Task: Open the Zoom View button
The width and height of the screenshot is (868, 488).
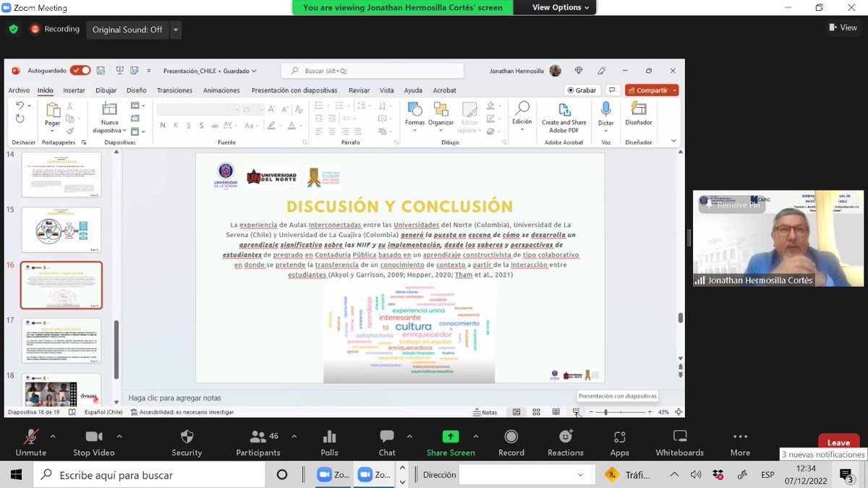Action: 843,27
